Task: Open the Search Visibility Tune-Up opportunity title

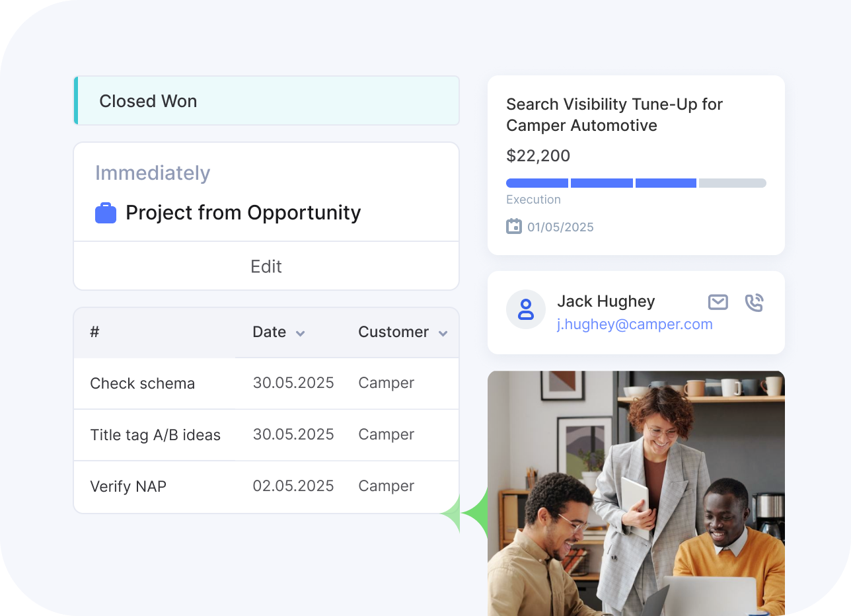Action: (x=614, y=114)
